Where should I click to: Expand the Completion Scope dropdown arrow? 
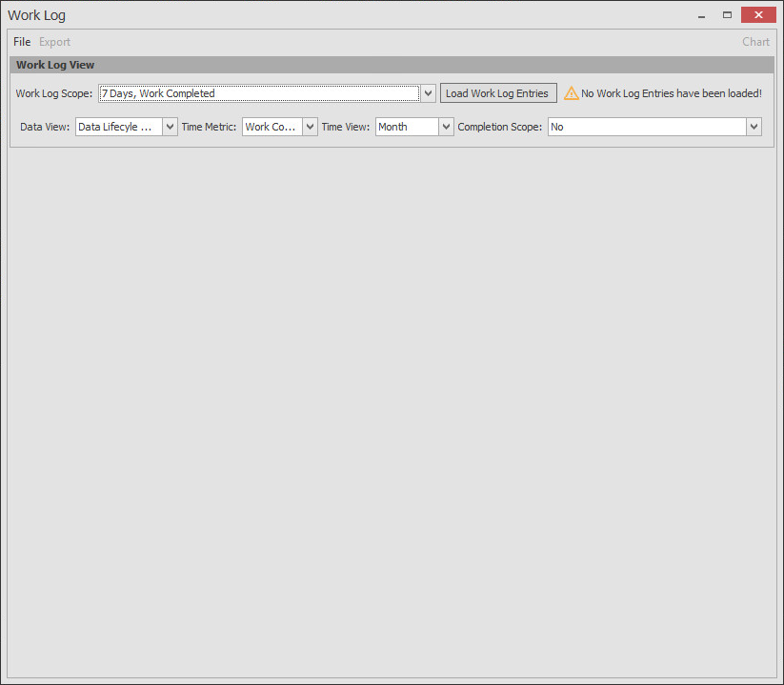[754, 127]
